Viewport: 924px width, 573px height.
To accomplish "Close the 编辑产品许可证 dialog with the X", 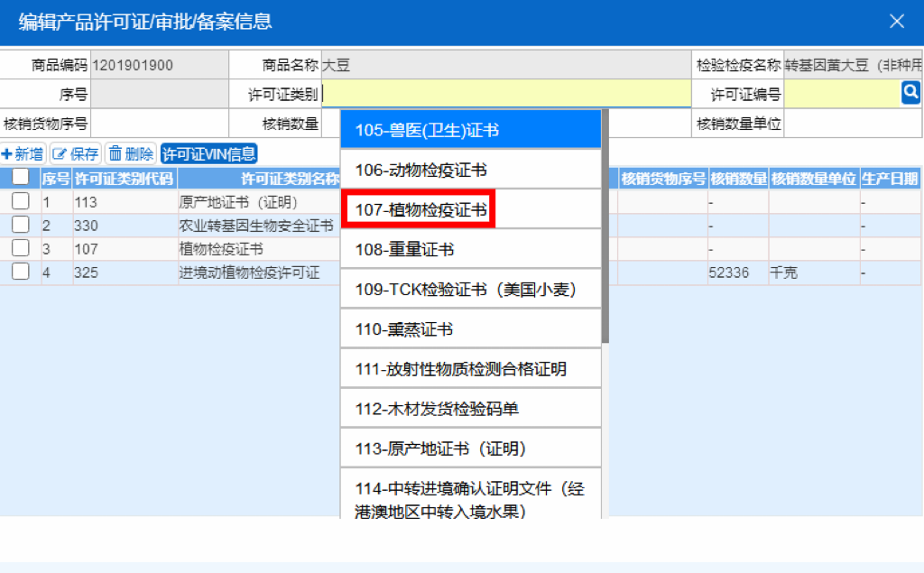I will tap(897, 21).
